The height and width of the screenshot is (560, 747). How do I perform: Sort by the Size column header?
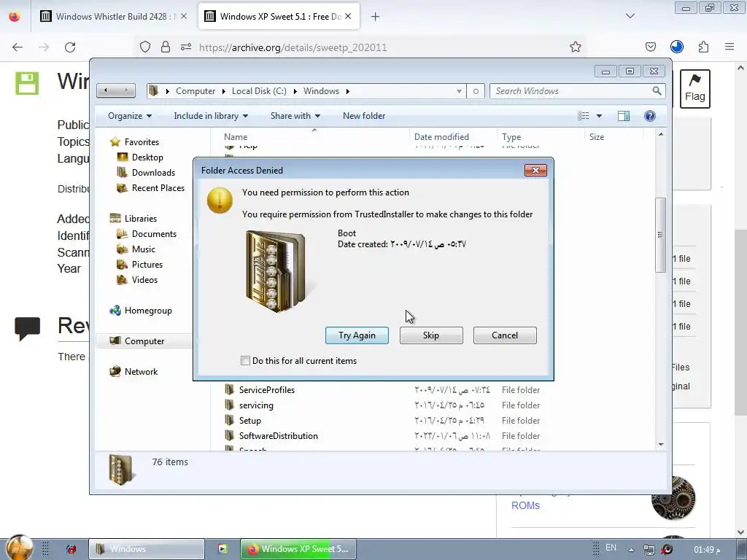click(x=614, y=136)
